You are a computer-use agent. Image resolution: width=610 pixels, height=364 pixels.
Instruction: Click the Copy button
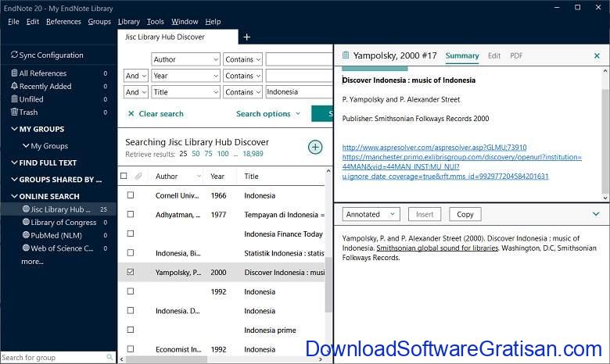465,214
